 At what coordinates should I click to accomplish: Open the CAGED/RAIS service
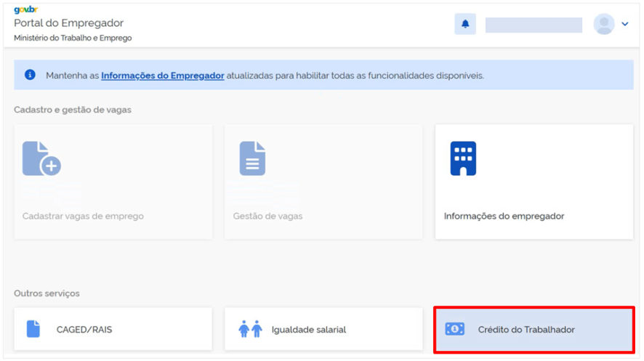pyautogui.click(x=113, y=329)
